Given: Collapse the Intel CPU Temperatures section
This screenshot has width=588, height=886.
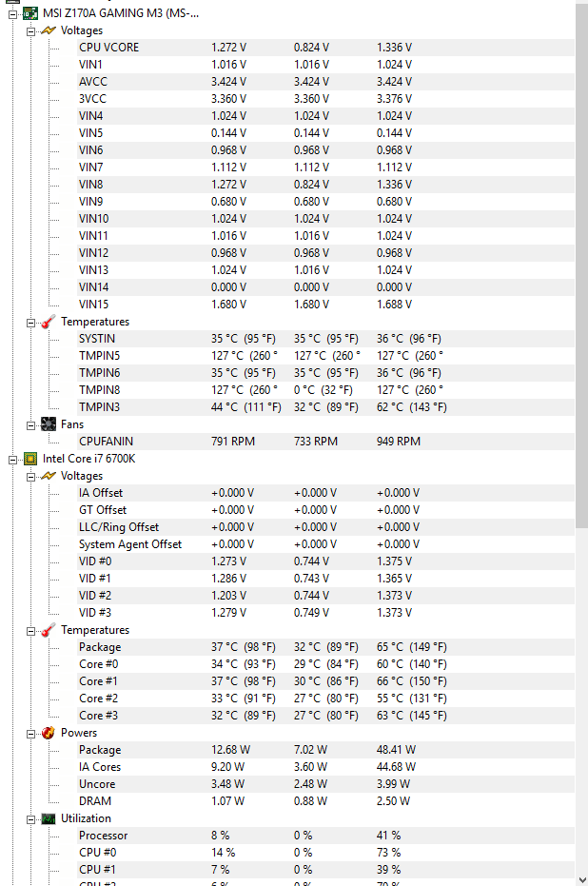Looking at the screenshot, I should coord(30,631).
